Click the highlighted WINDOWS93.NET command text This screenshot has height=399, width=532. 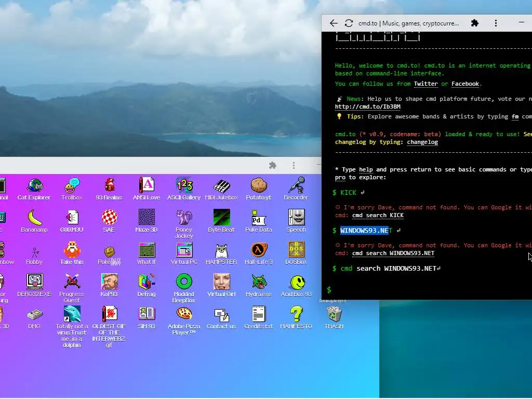[x=366, y=230]
